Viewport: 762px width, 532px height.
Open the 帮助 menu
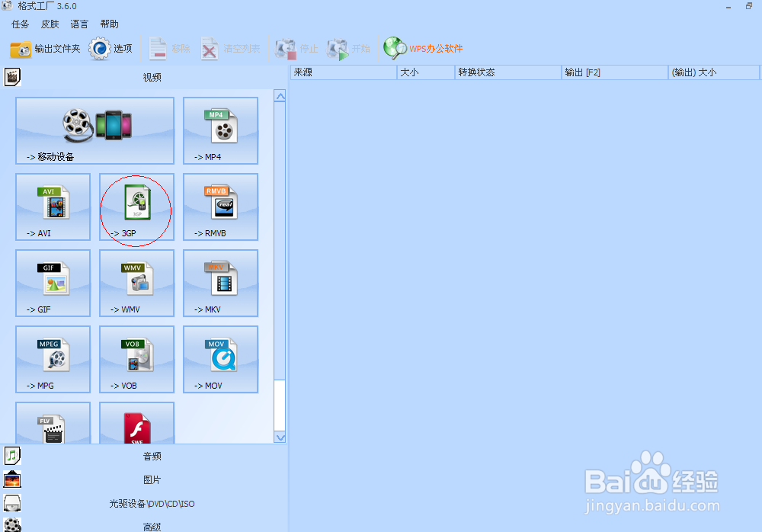[x=109, y=24]
